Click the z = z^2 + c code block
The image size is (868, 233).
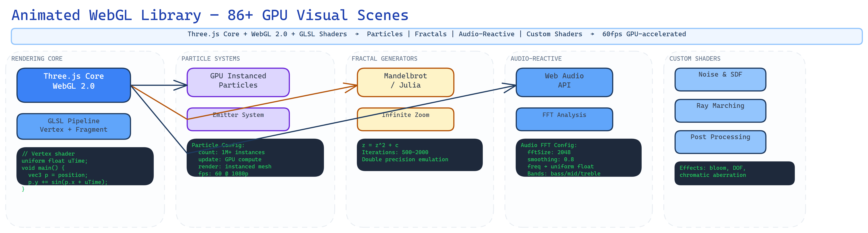(420, 155)
